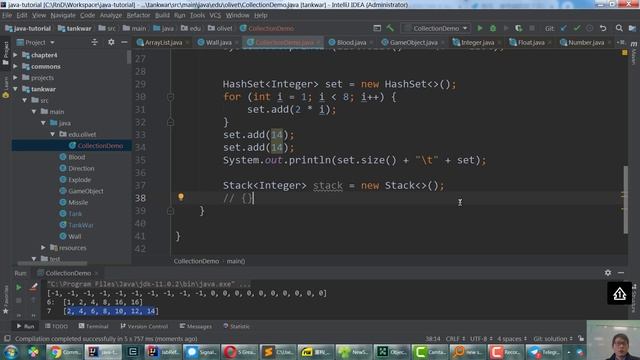
Task: Toggle the vertical Project tool window stripe button
Action: (6, 53)
